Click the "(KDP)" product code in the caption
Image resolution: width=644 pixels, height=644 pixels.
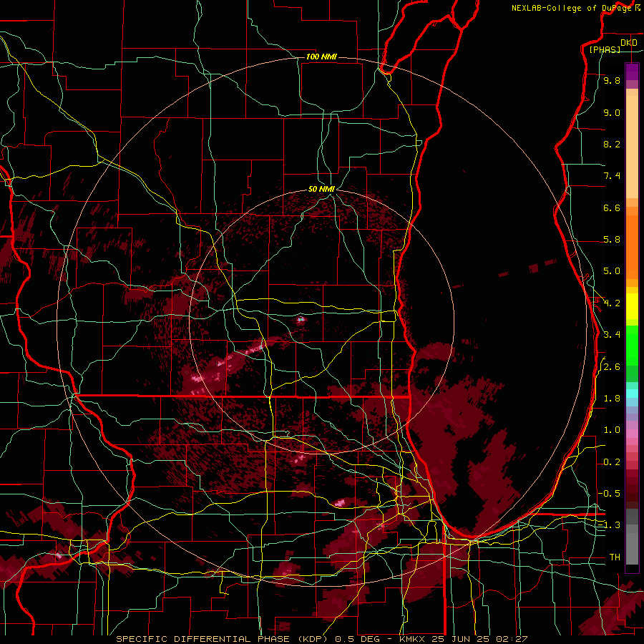click(x=313, y=639)
